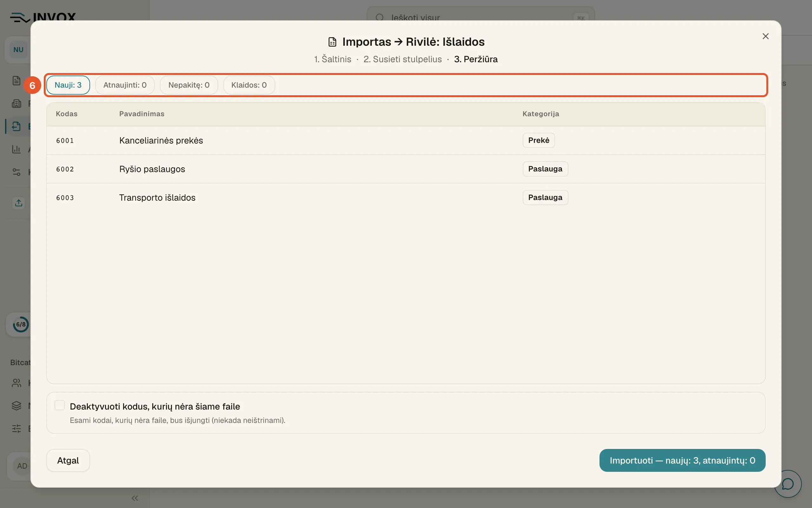Collapse the sidebar with double chevron
The width and height of the screenshot is (812, 508).
[135, 498]
